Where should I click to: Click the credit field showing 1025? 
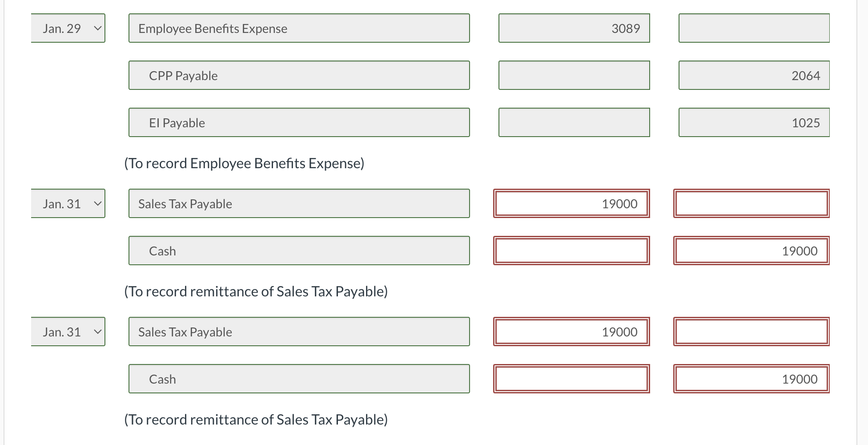point(753,122)
